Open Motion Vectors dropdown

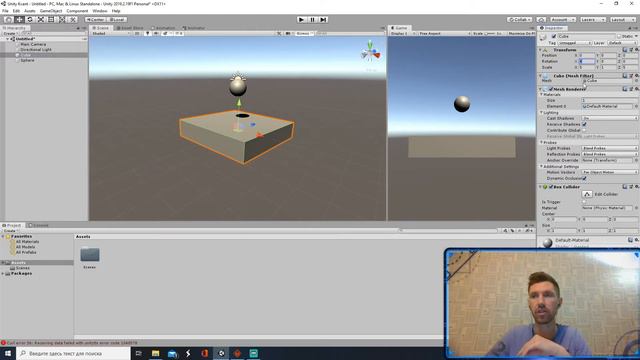pyautogui.click(x=610, y=172)
